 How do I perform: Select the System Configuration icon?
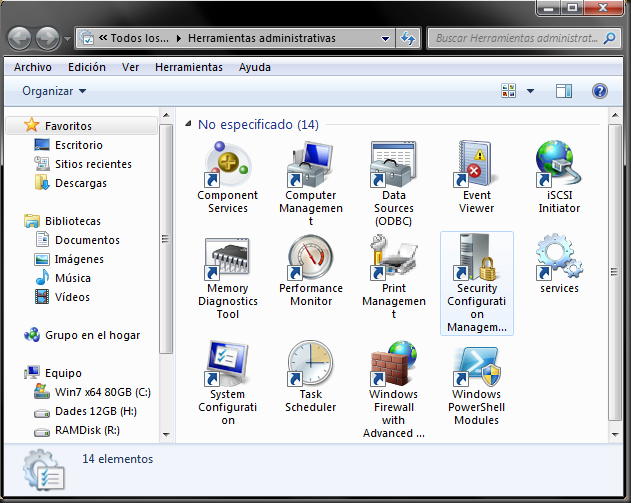[x=227, y=364]
